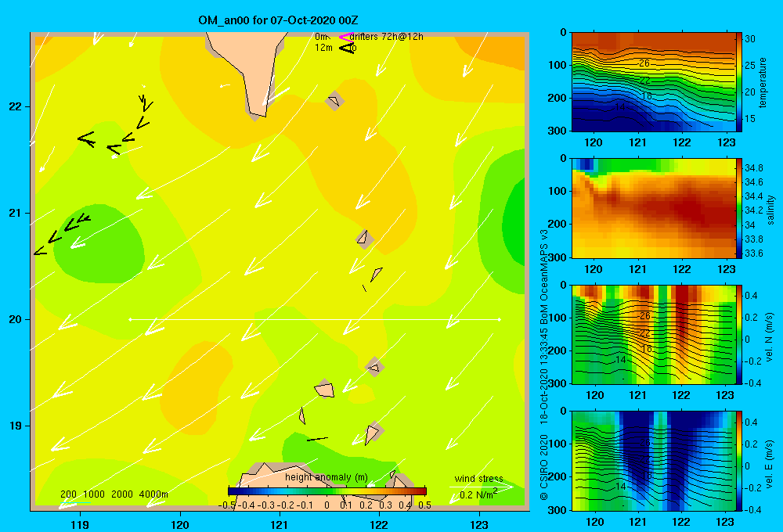Click the 'drifters 72h@12h' legend text

[387, 37]
